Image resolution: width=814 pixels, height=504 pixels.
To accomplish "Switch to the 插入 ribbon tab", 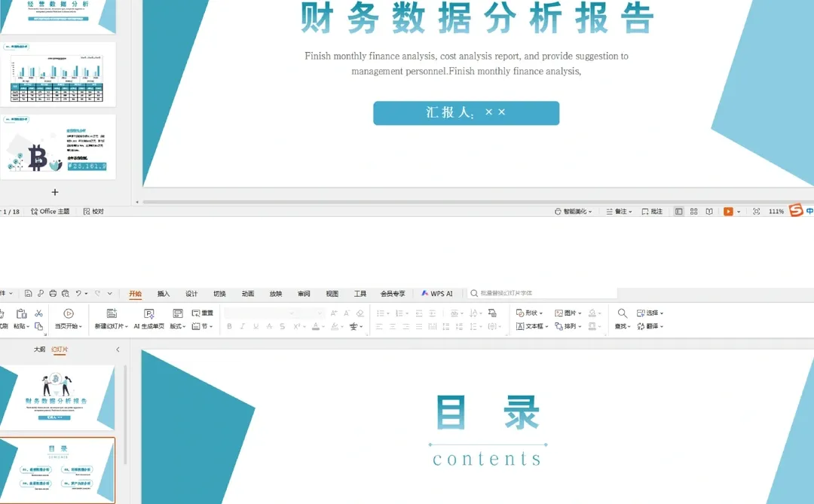I will point(163,293).
